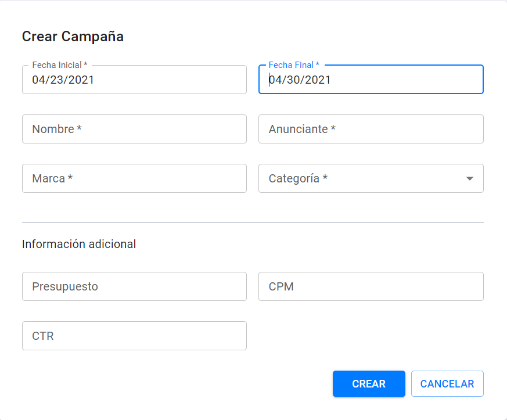Click the Nombre input field

coord(134,129)
